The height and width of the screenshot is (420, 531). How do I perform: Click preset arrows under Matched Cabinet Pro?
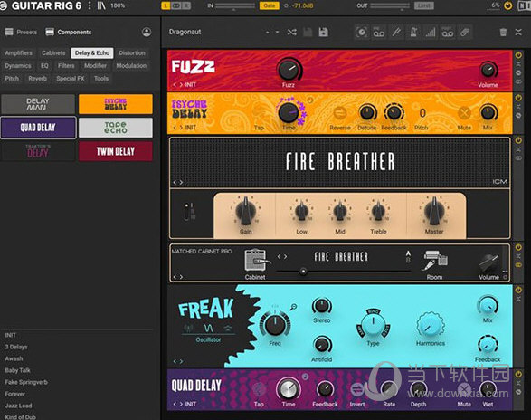coord(178,277)
